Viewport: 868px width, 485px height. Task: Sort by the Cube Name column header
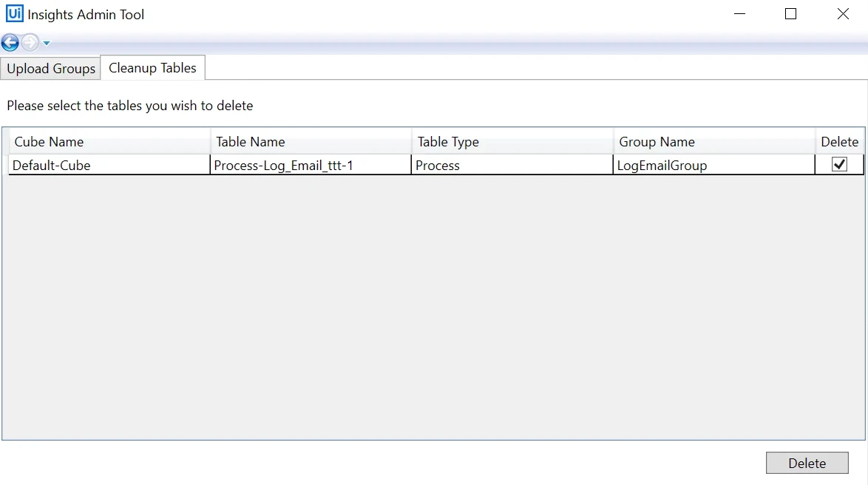(x=109, y=142)
